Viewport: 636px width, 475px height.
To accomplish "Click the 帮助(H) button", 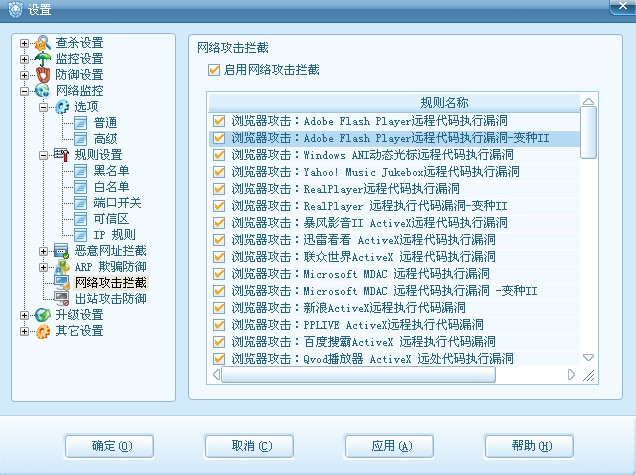I will 529,446.
